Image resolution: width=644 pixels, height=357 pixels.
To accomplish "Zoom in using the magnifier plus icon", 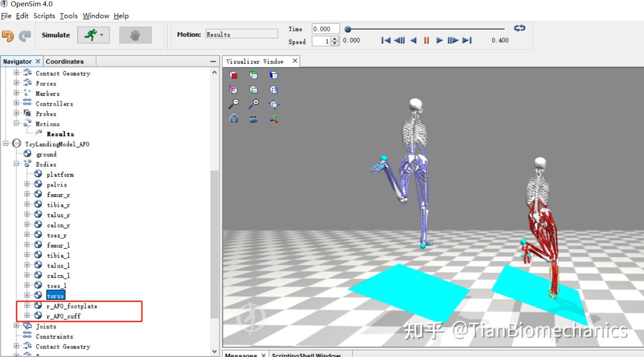I will 254,104.
